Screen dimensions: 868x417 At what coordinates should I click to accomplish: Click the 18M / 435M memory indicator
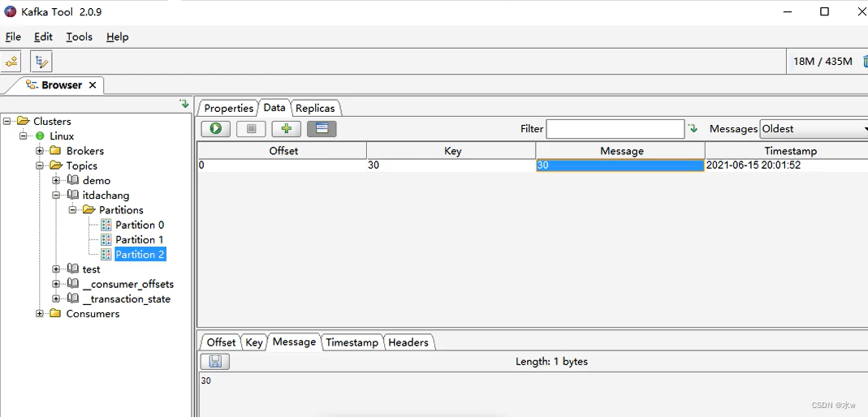coord(823,62)
